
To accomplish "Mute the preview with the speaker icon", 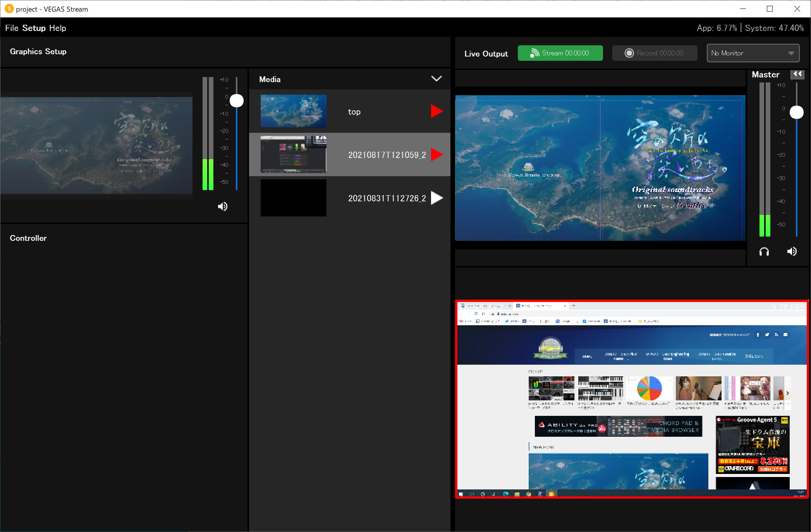I will click(x=223, y=206).
